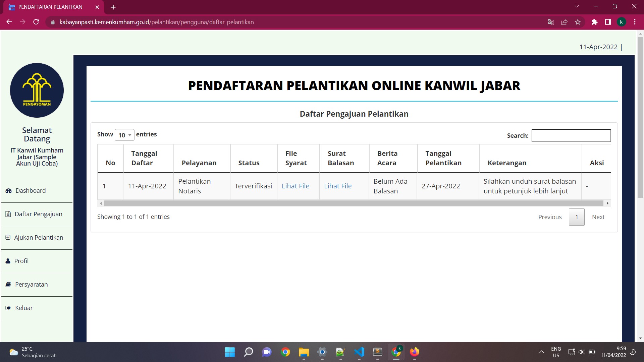Expand the system tray hidden icons chevron
Screen dimensions: 644x362
point(541,352)
